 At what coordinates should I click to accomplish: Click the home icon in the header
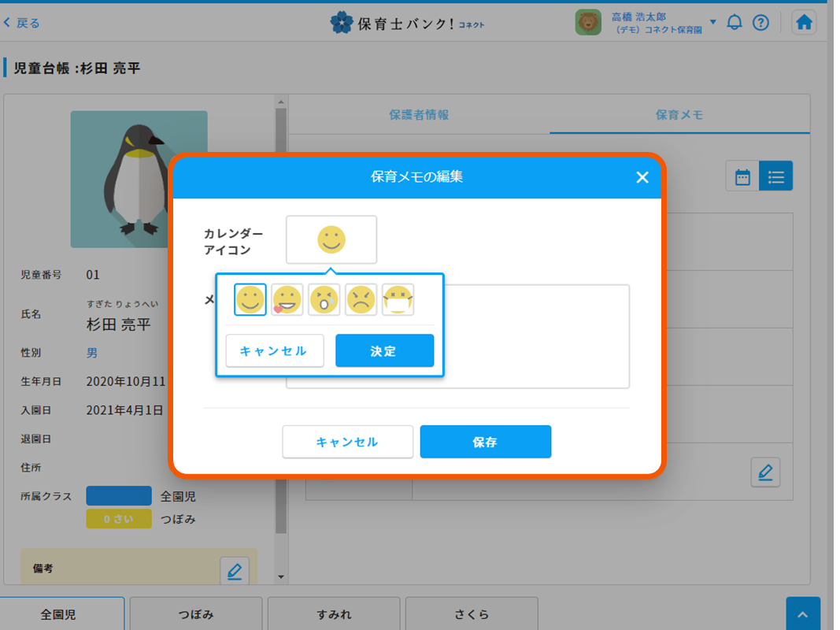804,22
